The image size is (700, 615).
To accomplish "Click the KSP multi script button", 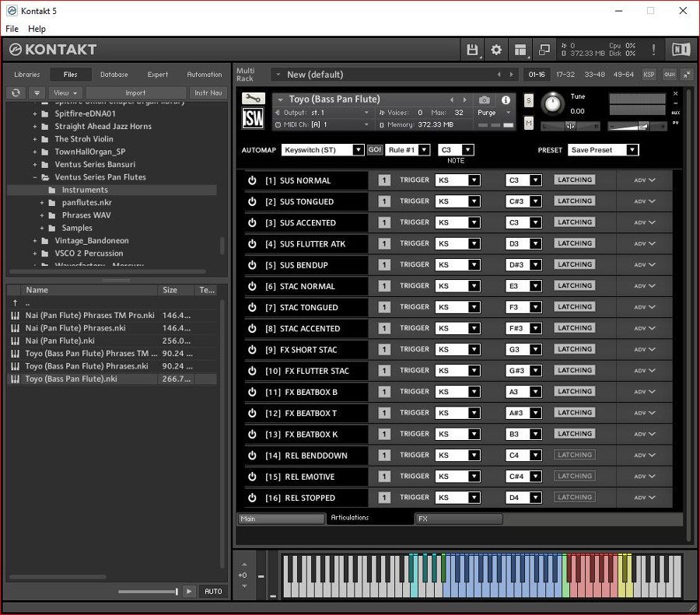I will tap(649, 75).
